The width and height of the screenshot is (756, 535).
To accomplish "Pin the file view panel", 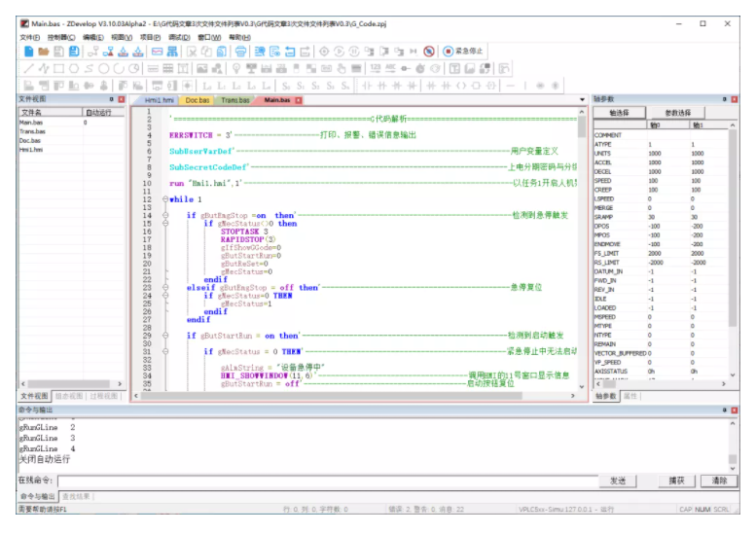I will 111,99.
